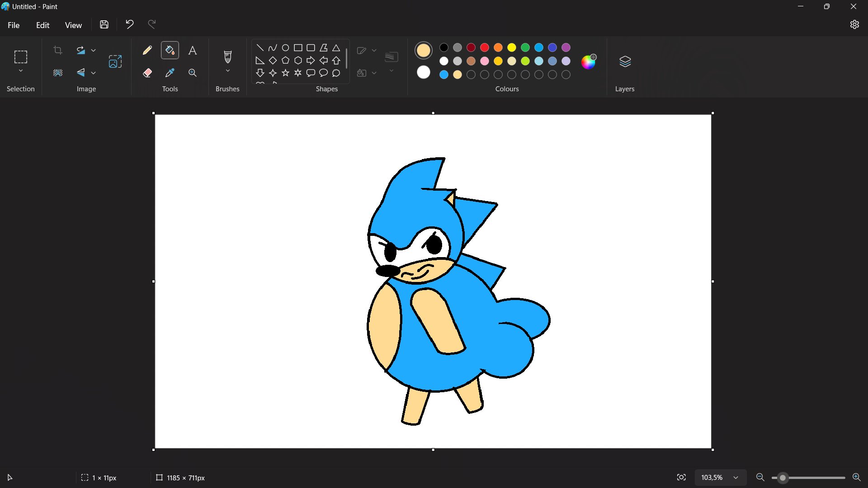Open the Layers panel
The image size is (868, 488).
[x=625, y=61]
